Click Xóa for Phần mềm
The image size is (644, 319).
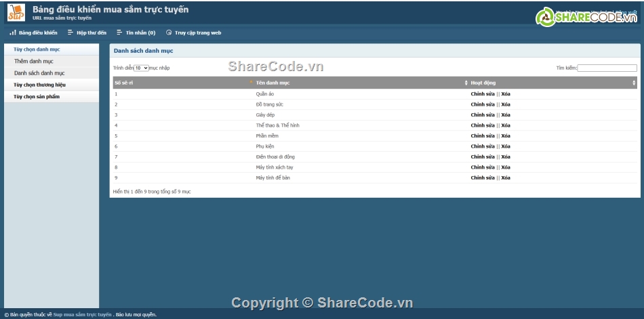pyautogui.click(x=506, y=136)
